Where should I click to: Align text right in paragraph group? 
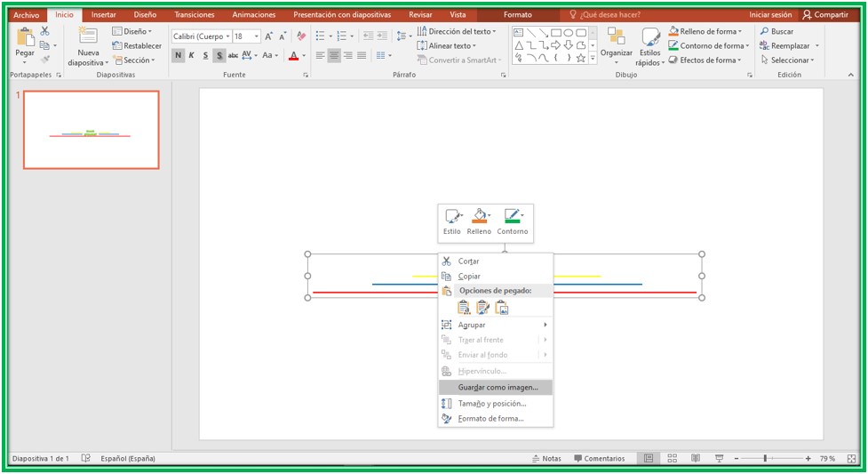pyautogui.click(x=347, y=55)
